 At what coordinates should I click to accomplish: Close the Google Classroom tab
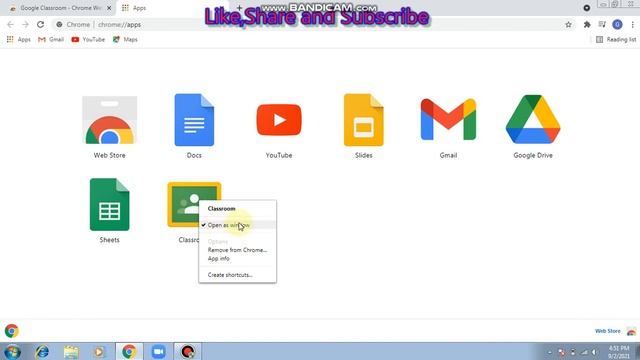coord(109,8)
